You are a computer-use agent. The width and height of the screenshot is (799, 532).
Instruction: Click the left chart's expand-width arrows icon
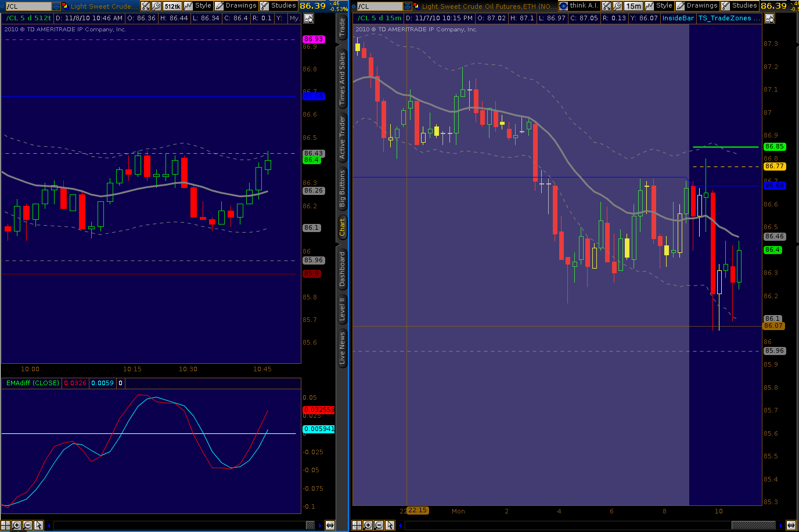pos(330,525)
